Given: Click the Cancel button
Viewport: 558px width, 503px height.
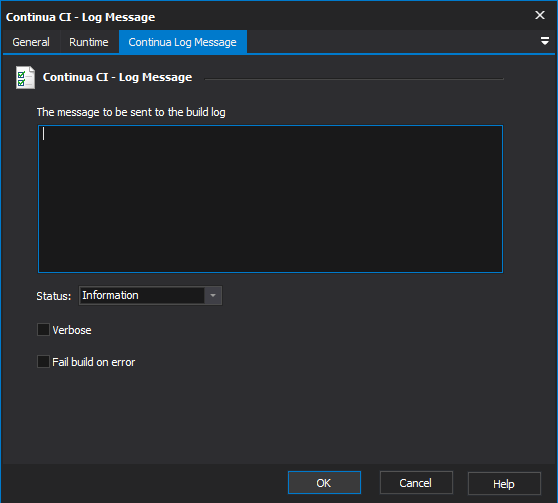Looking at the screenshot, I should 416,483.
